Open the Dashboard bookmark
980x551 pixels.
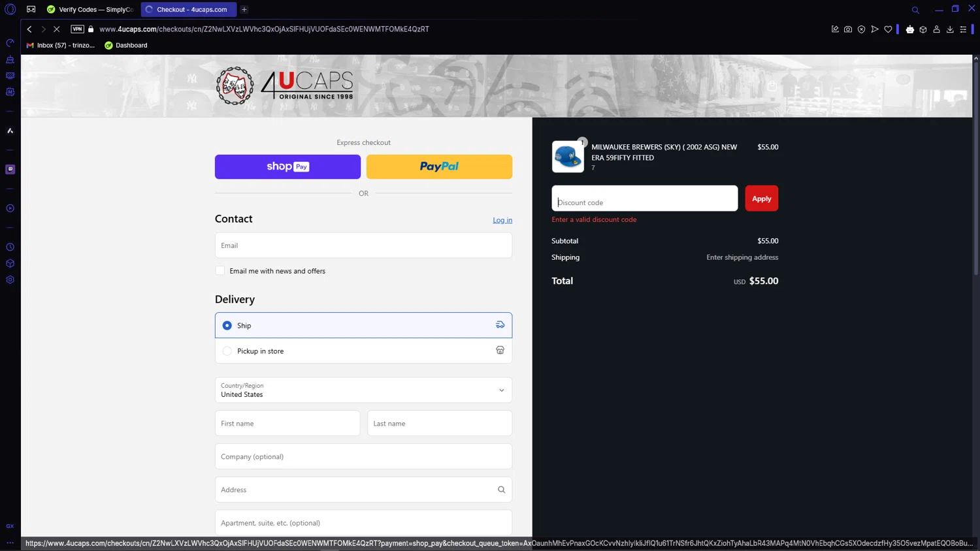(x=126, y=45)
